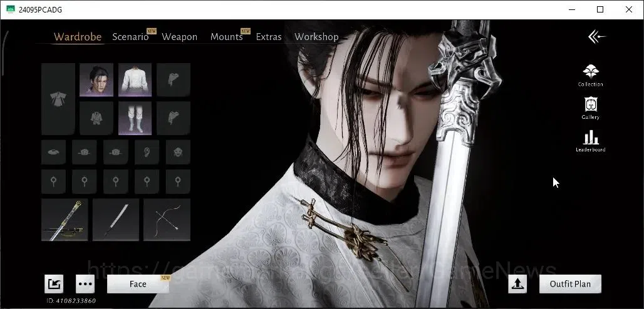Select the leftmost pendant slot
The image size is (644, 309).
pos(53,181)
